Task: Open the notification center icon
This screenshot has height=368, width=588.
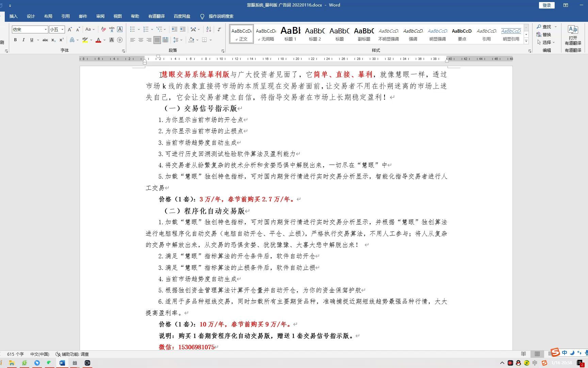Action: point(580,363)
